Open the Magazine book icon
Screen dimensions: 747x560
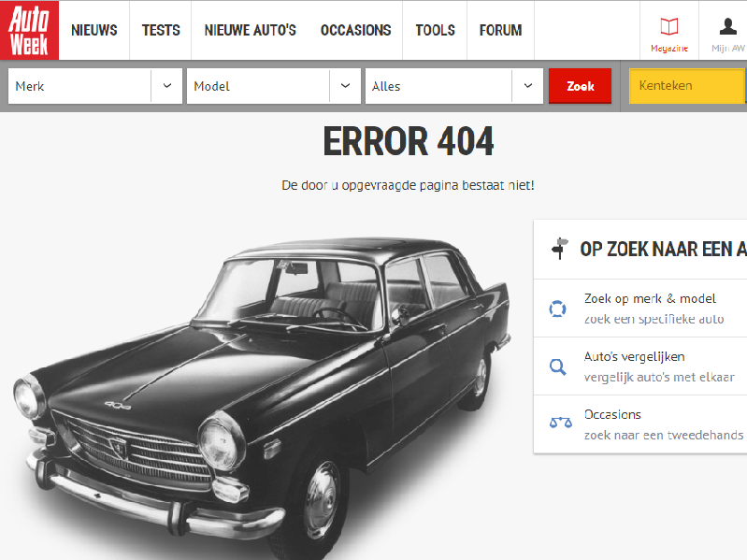tap(668, 26)
